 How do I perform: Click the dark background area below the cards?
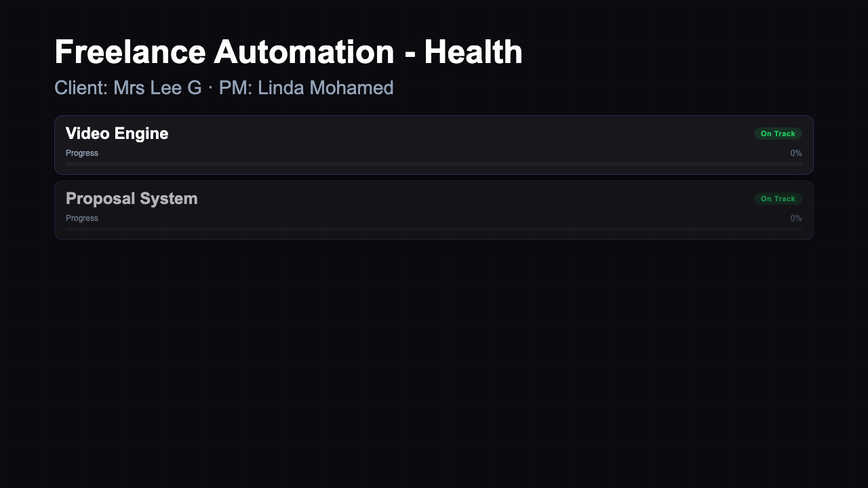pyautogui.click(x=434, y=339)
